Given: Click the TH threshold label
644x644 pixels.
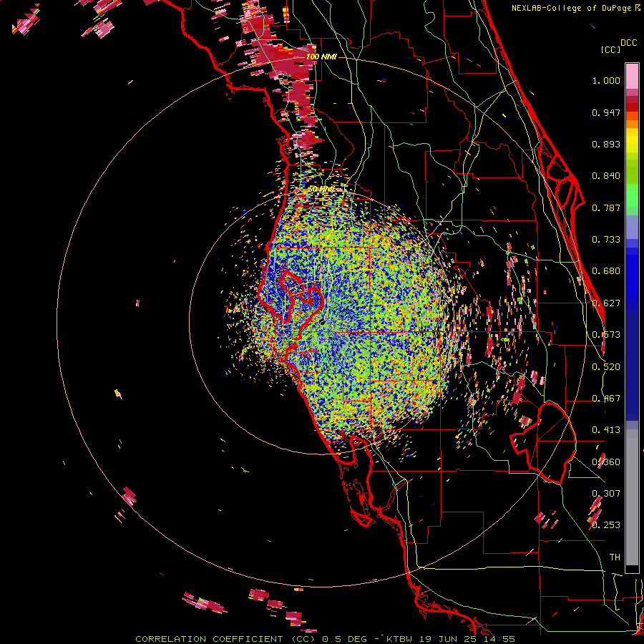Looking at the screenshot, I should 615,557.
